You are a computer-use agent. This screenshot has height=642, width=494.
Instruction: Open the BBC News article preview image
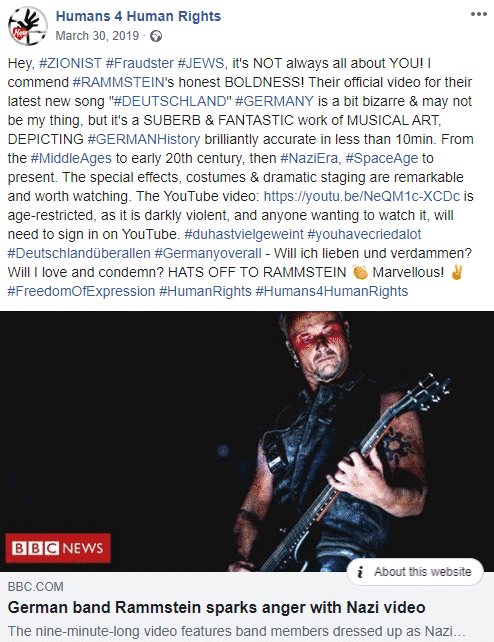247,441
